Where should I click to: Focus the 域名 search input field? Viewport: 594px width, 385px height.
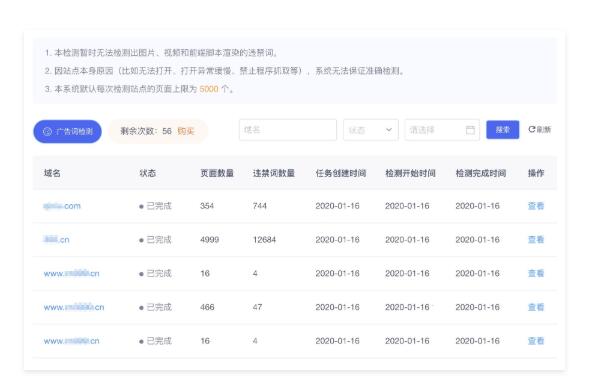[x=288, y=130]
